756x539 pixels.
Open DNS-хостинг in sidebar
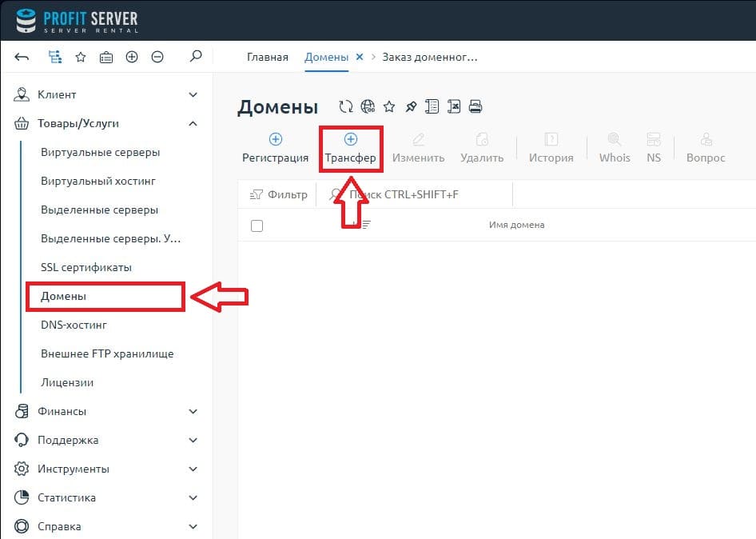[74, 325]
